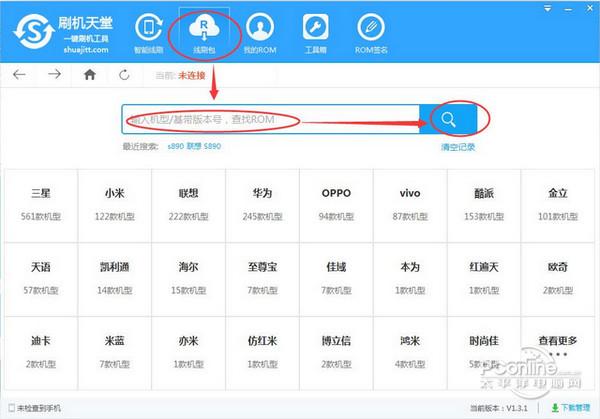
Task: Open the vivo brand tile
Action: (x=410, y=205)
